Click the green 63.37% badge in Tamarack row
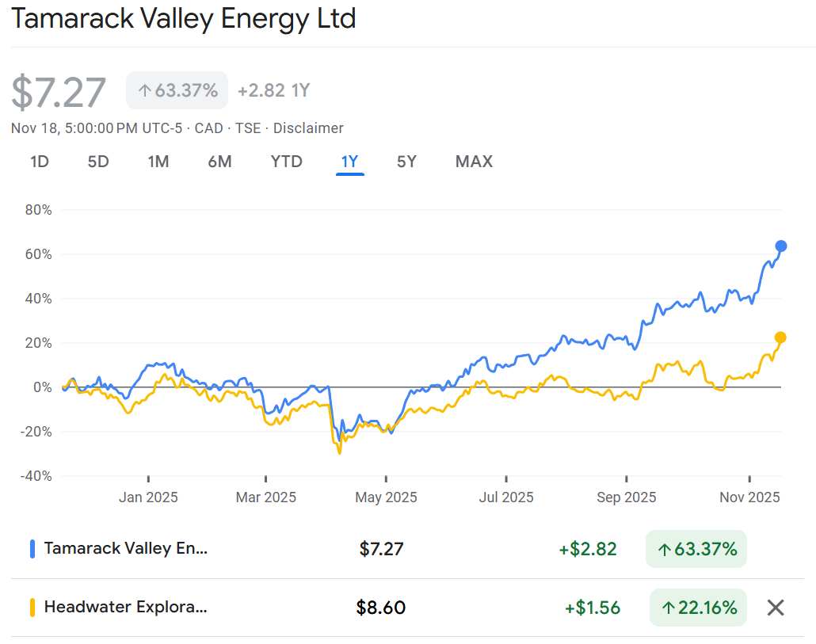This screenshot has width=816, height=644. coord(696,549)
